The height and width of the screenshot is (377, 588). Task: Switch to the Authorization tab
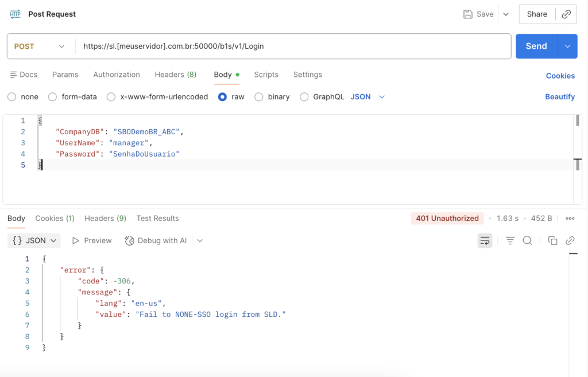coord(117,75)
